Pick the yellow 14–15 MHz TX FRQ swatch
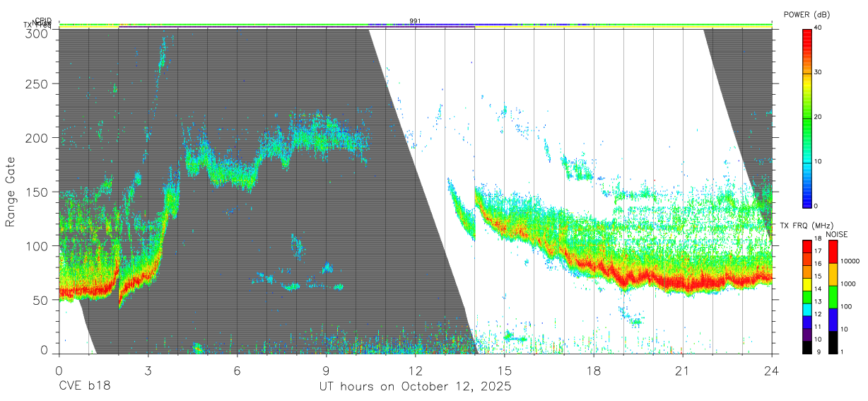 807,283
